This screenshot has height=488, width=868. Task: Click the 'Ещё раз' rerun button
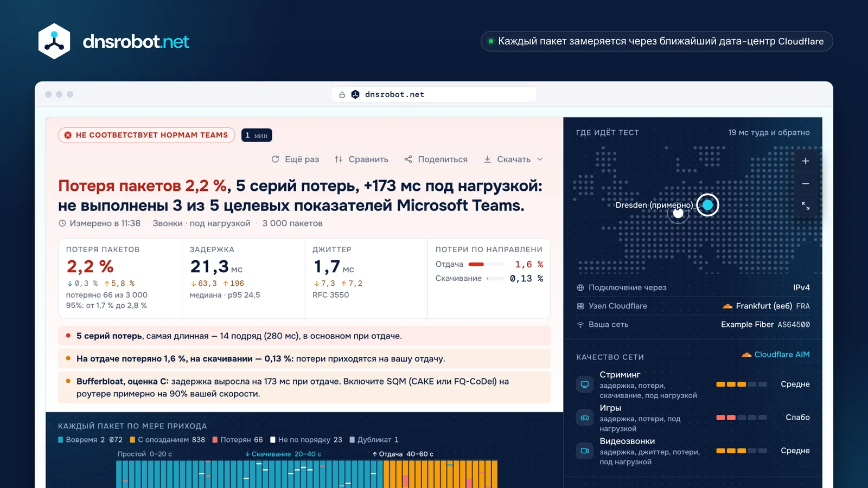pos(295,159)
